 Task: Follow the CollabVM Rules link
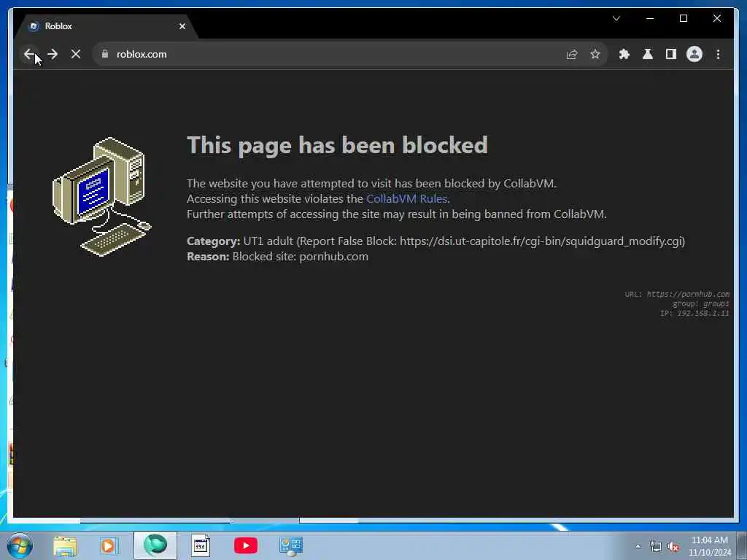406,198
